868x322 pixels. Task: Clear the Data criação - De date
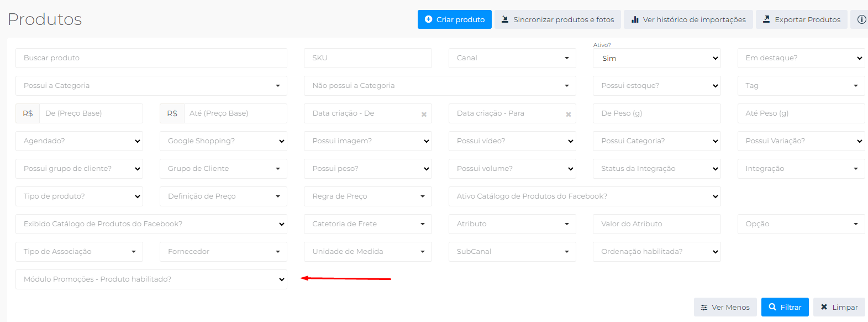click(x=424, y=115)
